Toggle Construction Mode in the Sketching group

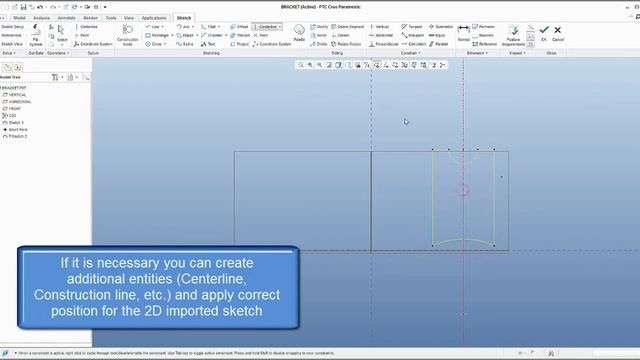(128, 35)
